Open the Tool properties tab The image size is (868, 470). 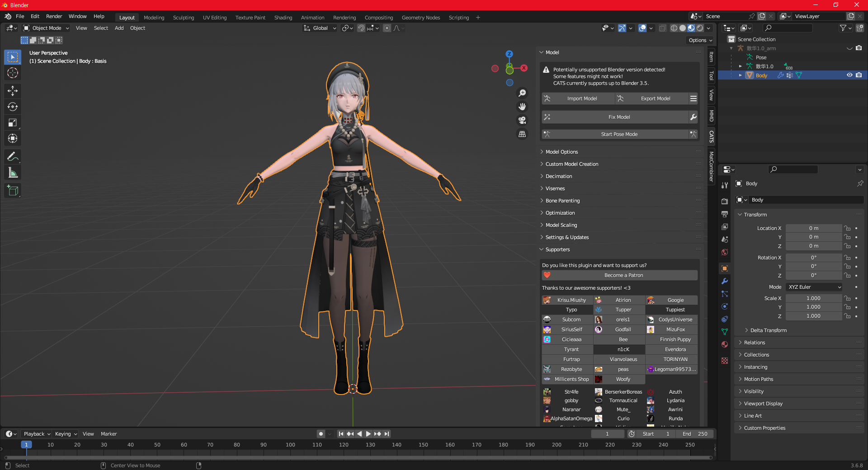point(725,185)
